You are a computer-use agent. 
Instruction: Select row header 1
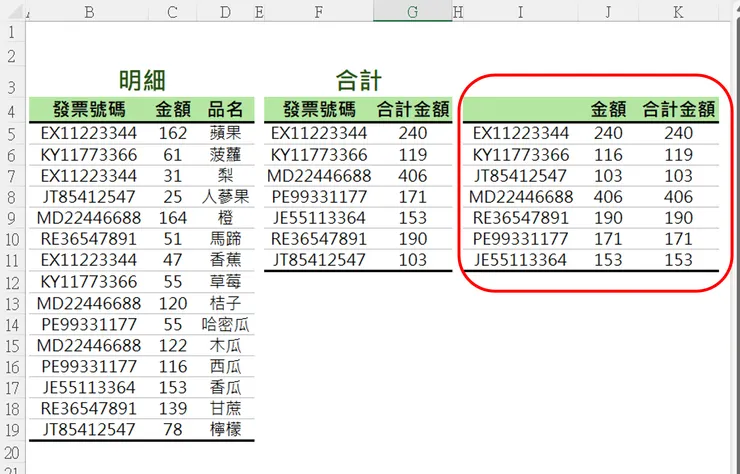coord(12,33)
